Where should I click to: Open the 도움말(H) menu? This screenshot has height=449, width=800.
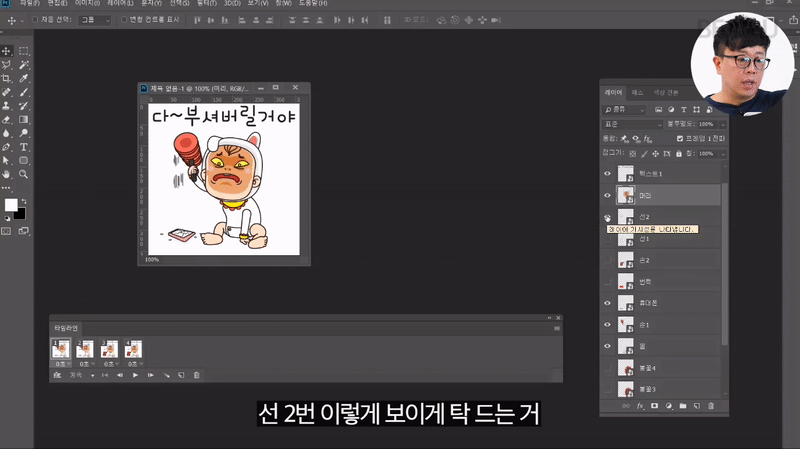tap(313, 3)
